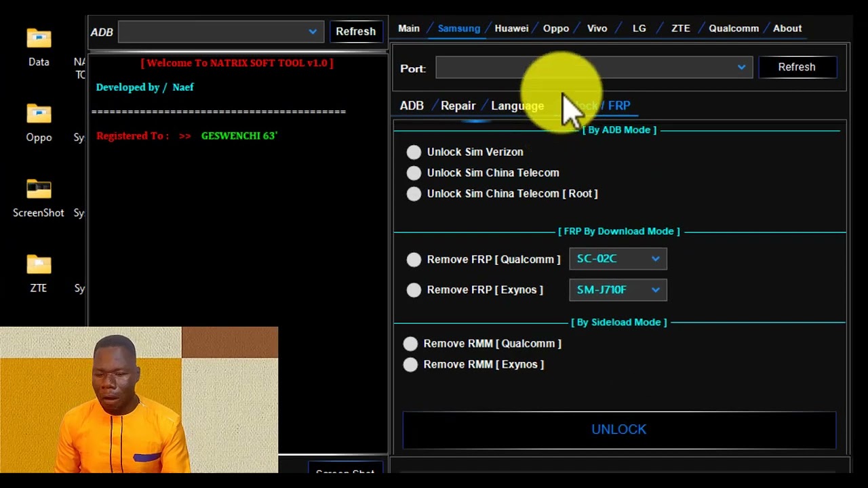Image resolution: width=868 pixels, height=488 pixels.
Task: Click Refresh next to Port dropdown
Action: pos(797,67)
